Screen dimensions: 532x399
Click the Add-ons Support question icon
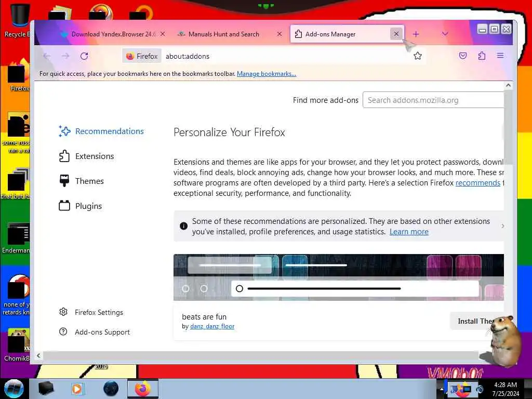click(x=63, y=331)
